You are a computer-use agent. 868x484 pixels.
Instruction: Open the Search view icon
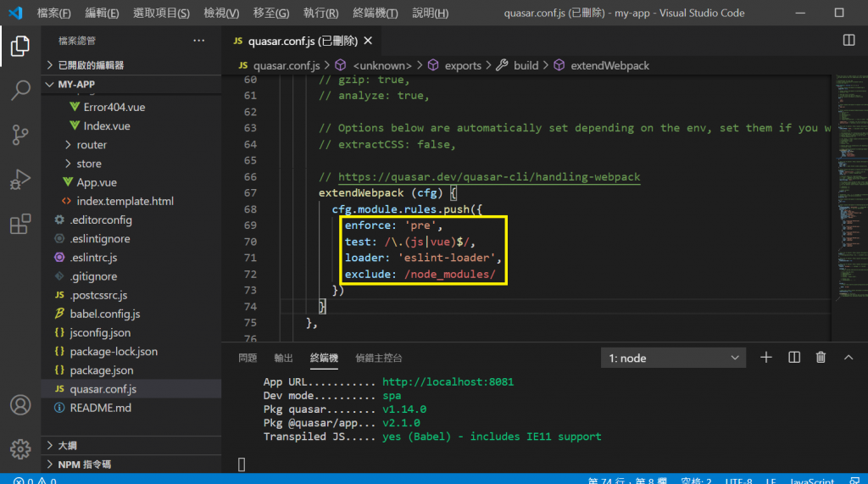click(20, 90)
